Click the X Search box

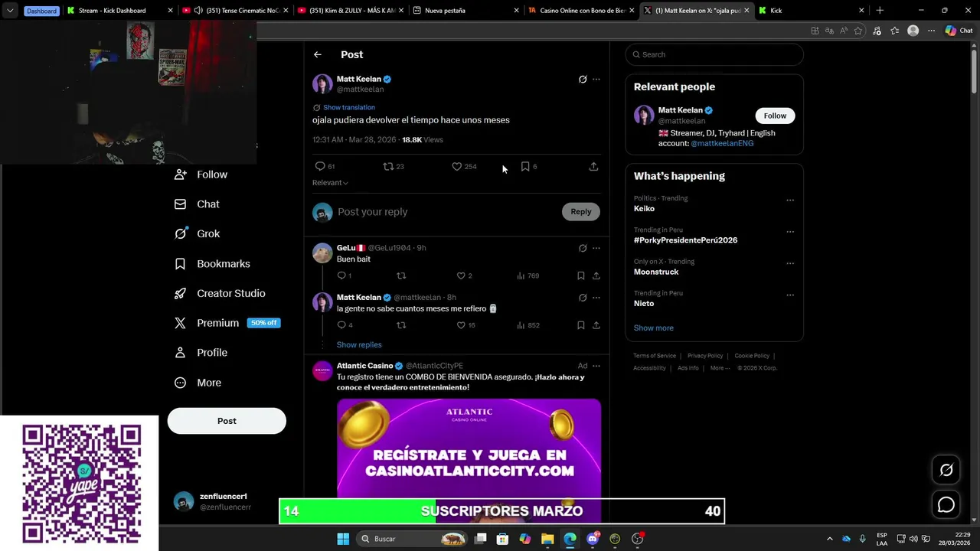click(x=714, y=54)
